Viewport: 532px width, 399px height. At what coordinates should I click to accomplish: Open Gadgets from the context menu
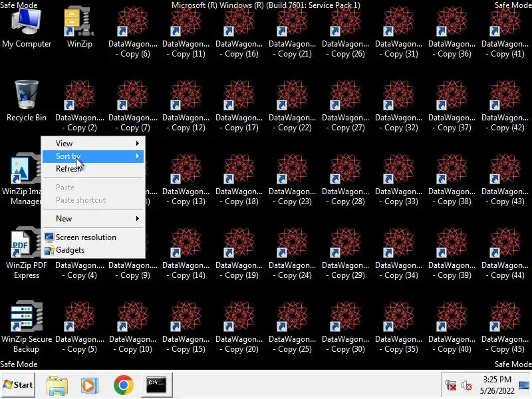coord(93,250)
